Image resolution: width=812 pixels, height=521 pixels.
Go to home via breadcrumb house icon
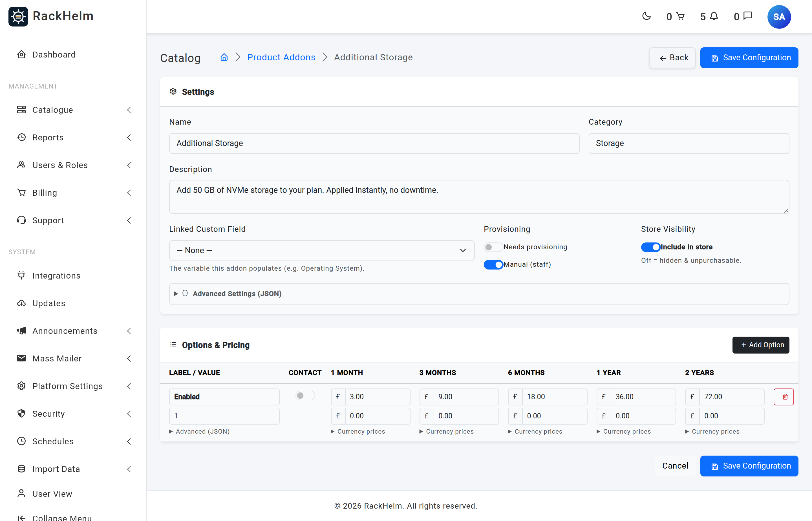point(224,57)
